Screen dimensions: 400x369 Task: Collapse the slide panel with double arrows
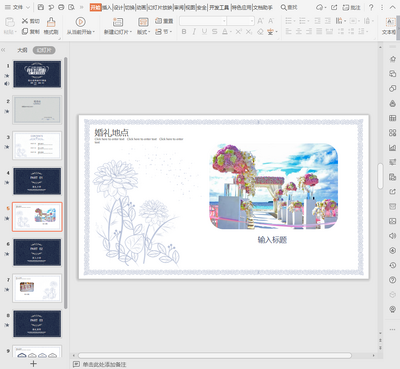tap(3, 50)
